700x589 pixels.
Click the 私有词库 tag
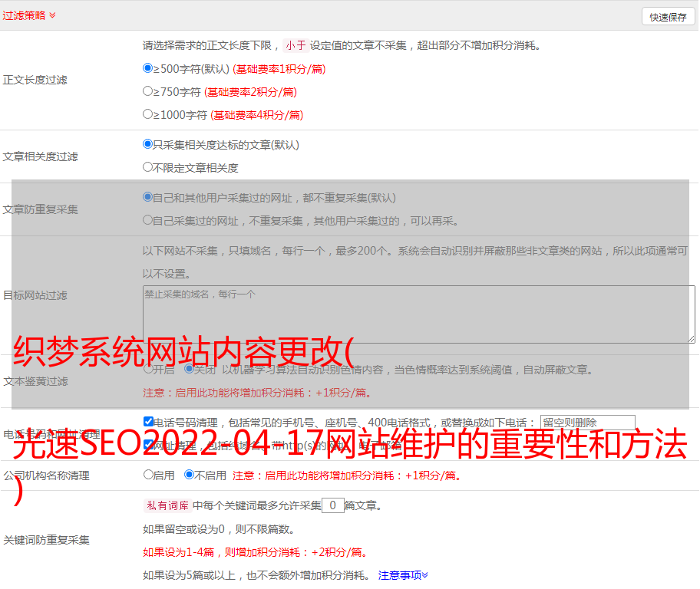[x=168, y=505]
